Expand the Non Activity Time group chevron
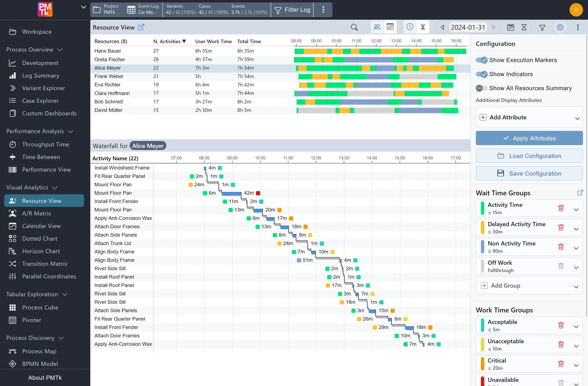Image resolution: width=588 pixels, height=386 pixels. [x=576, y=248]
